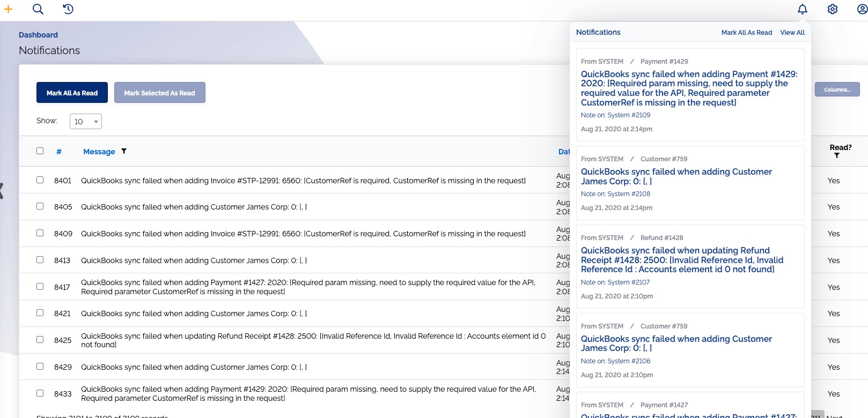This screenshot has height=418, width=868.
Task: Check the box for row 8429
Action: [40, 367]
